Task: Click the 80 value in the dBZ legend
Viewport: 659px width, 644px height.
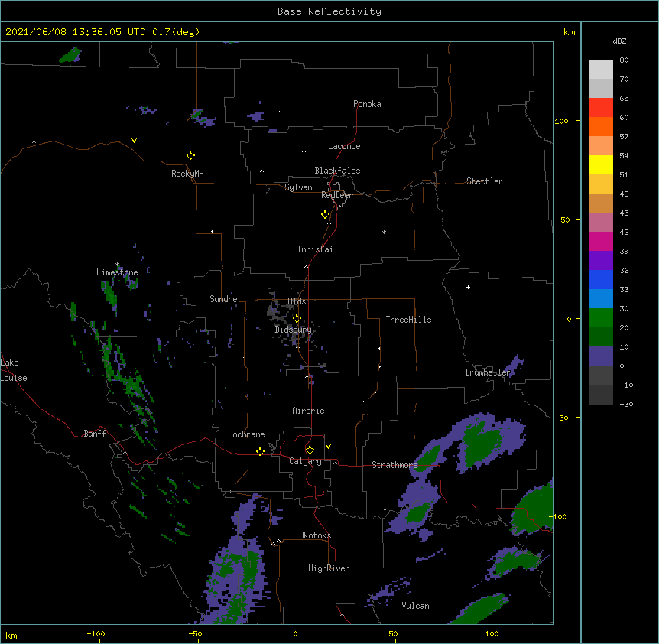Action: pos(624,60)
